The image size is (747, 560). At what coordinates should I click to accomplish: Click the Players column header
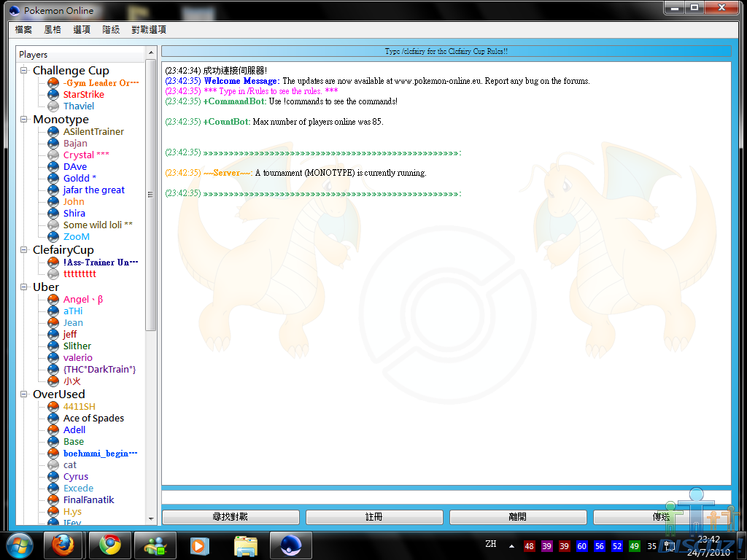[80, 54]
